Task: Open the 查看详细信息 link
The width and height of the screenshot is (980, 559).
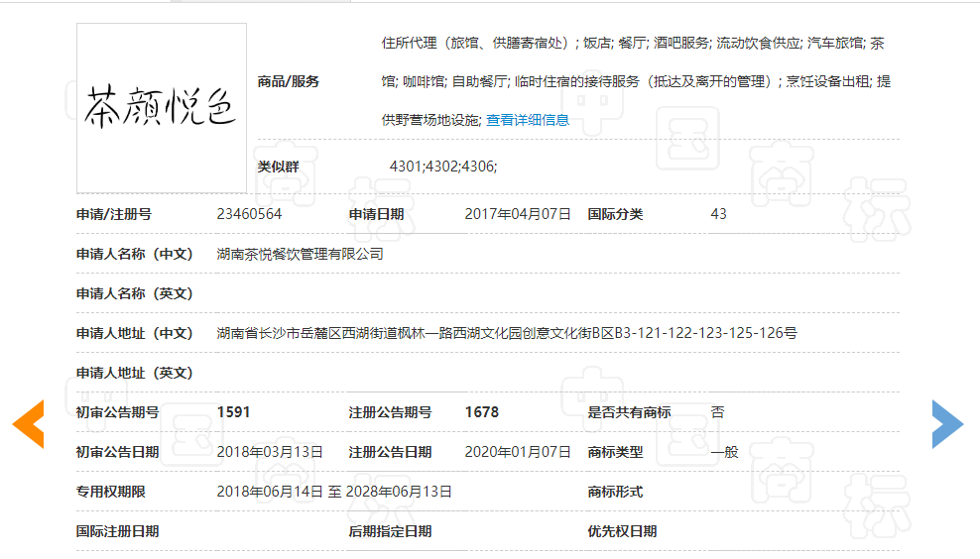Action: [x=527, y=120]
